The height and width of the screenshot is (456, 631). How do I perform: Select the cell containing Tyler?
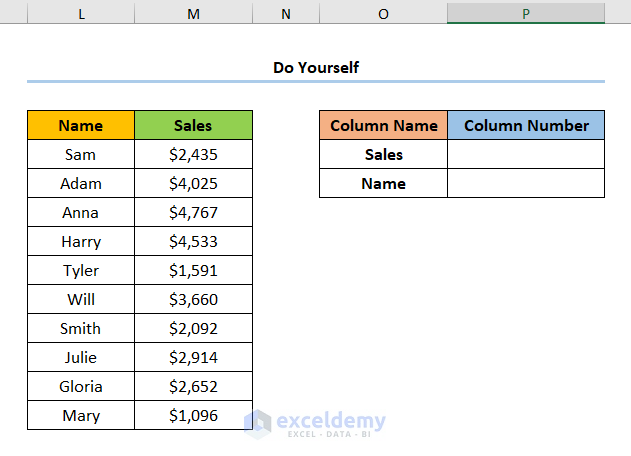coord(80,270)
